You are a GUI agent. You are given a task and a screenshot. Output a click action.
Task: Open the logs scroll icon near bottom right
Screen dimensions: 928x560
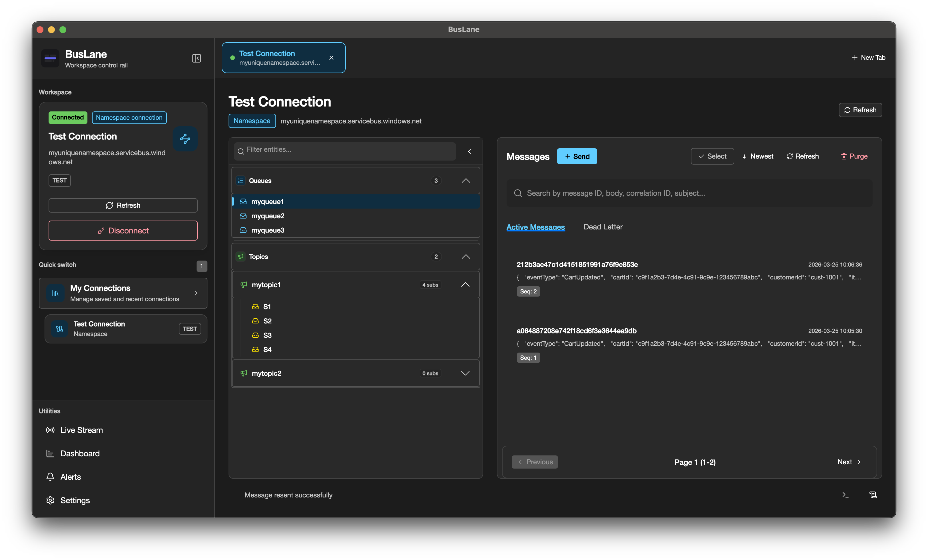coord(873,495)
